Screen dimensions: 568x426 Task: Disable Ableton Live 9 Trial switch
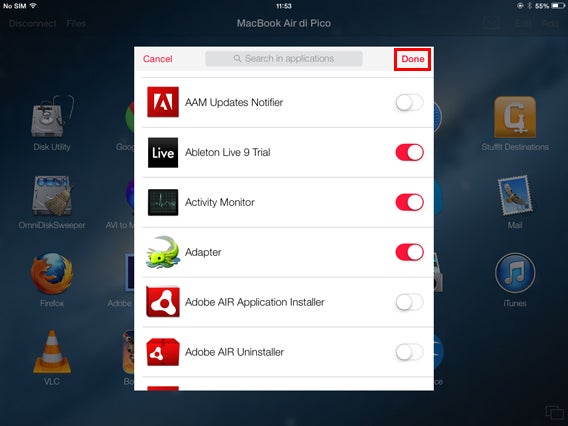(x=409, y=152)
